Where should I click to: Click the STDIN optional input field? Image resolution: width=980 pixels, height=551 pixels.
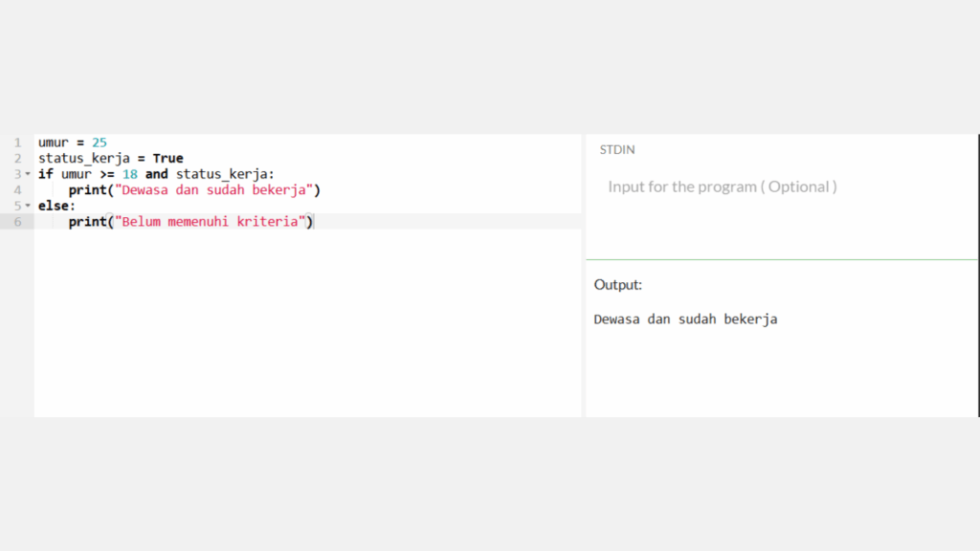(x=721, y=187)
